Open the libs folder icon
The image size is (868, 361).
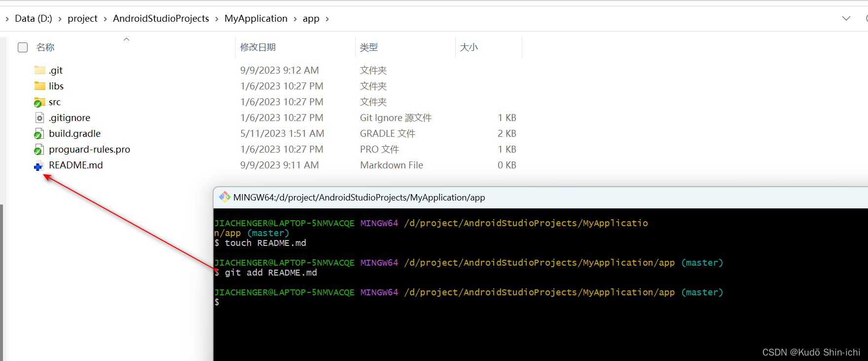[x=40, y=86]
